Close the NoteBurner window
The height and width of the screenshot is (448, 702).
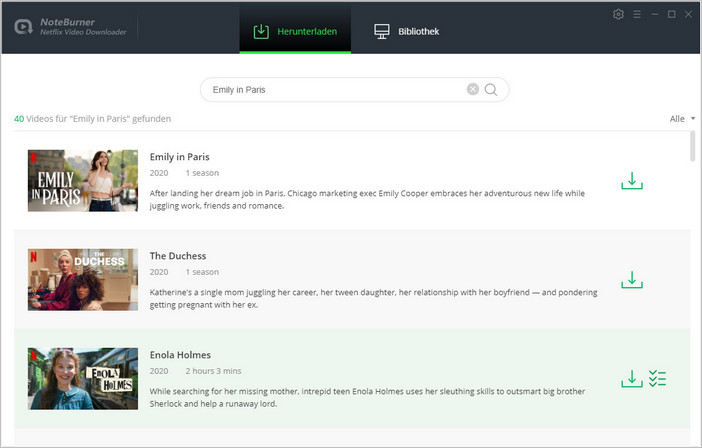click(689, 15)
